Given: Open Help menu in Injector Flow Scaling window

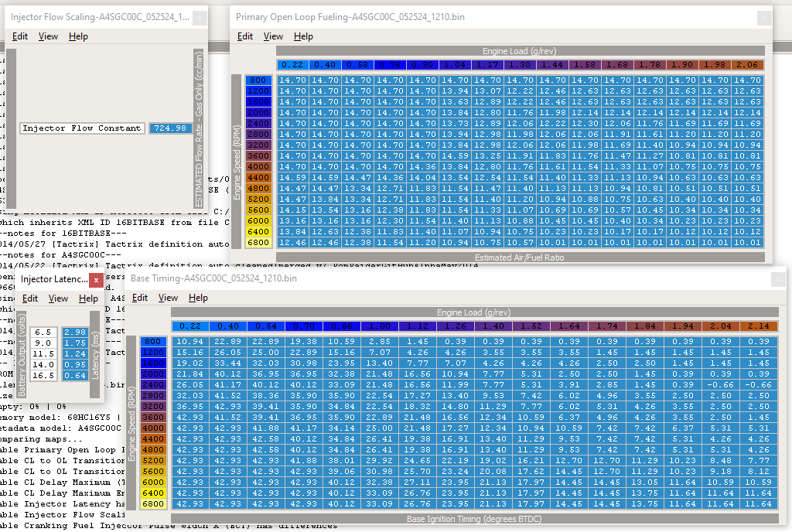Looking at the screenshot, I should pyautogui.click(x=78, y=36).
